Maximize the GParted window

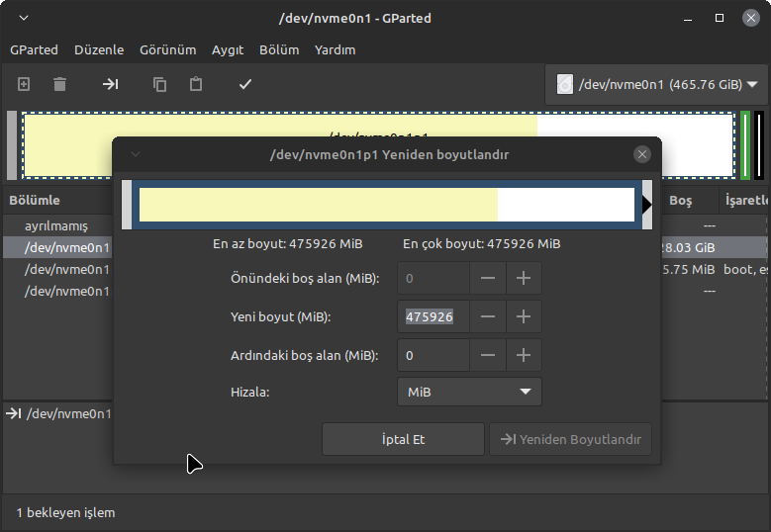[x=720, y=18]
